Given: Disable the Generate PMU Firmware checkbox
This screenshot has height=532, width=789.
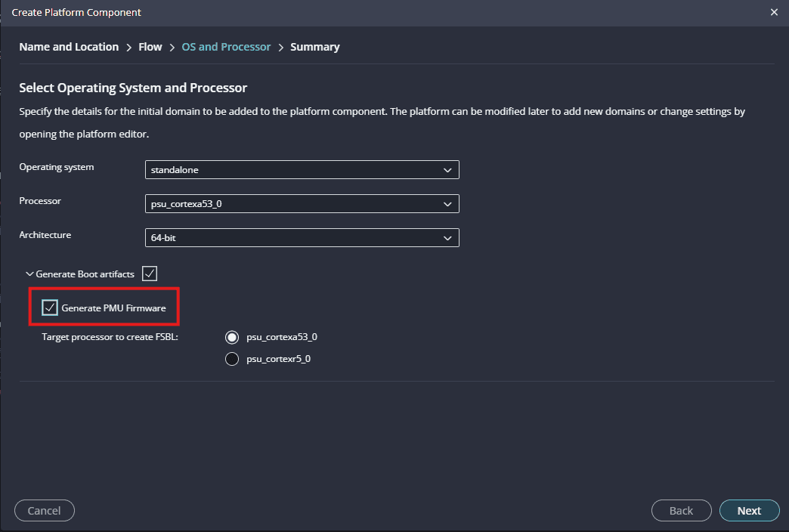Looking at the screenshot, I should point(50,308).
